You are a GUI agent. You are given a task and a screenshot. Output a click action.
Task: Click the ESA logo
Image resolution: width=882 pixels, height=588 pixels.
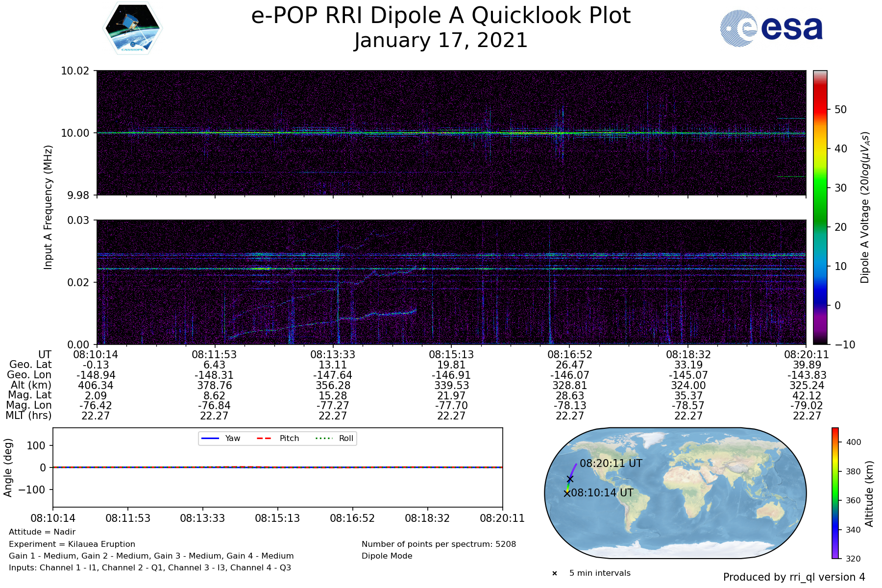click(771, 29)
